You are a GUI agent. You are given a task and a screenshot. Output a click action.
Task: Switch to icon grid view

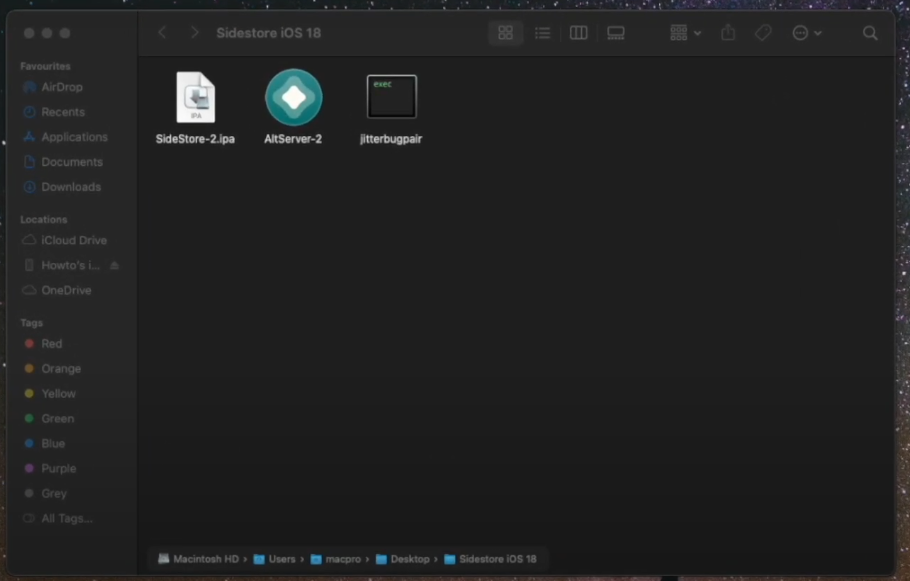(505, 33)
